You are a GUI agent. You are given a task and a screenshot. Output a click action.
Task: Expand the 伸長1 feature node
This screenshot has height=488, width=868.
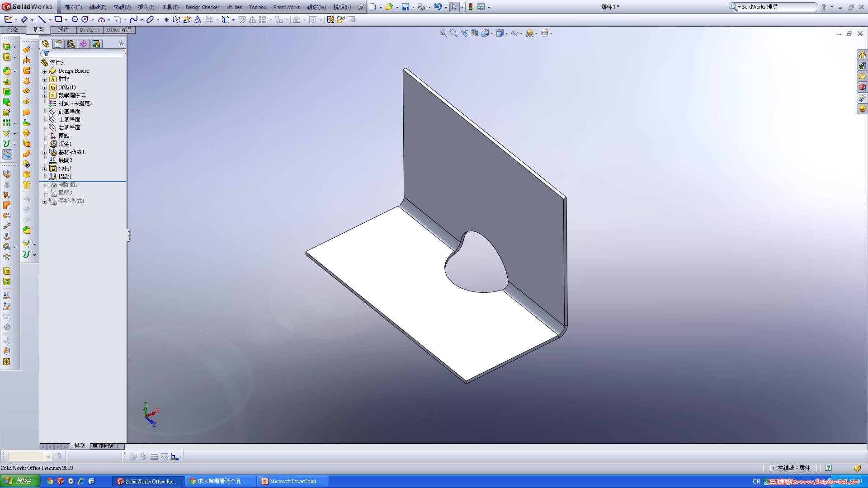[x=45, y=169]
